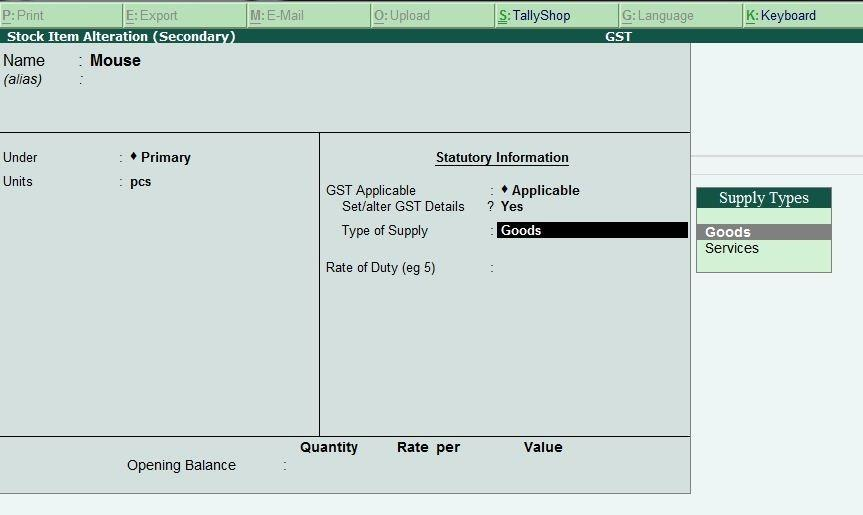
Task: Click the Opening Balance quantity field
Action: click(x=328, y=465)
